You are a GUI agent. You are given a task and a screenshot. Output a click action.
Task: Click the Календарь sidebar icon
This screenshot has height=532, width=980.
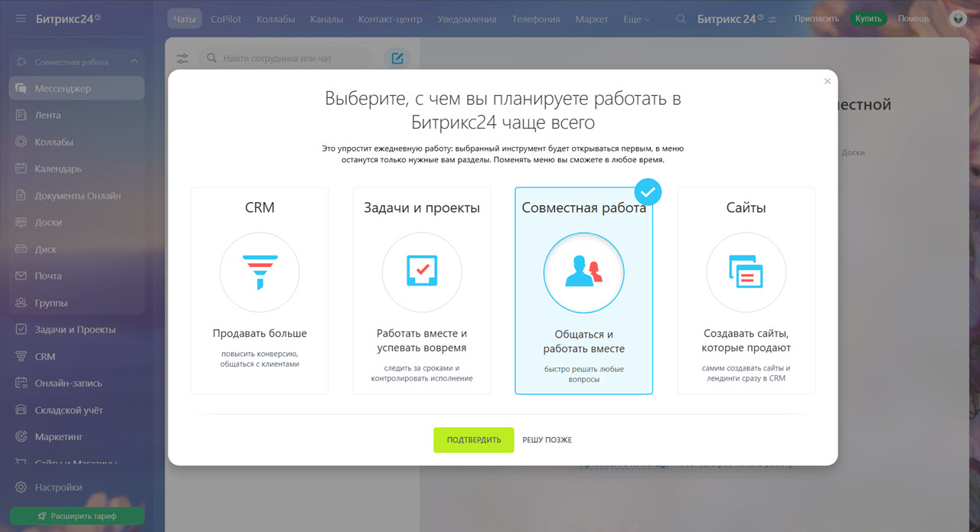(21, 169)
